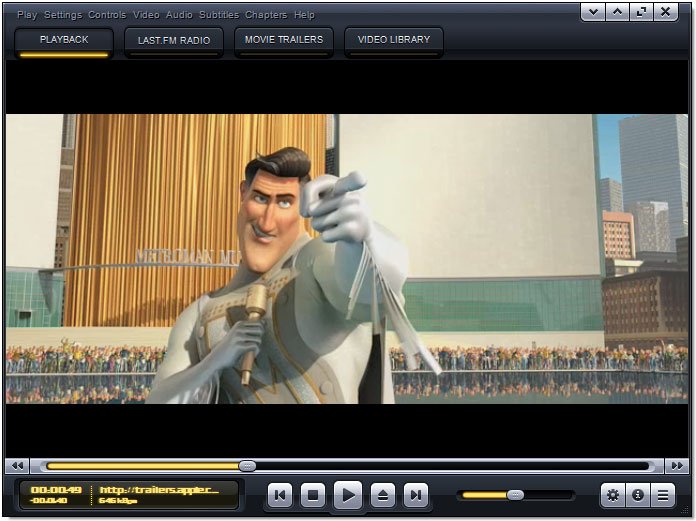This screenshot has height=521, width=696.
Task: Click the 646 kbps bitrate text
Action: [x=118, y=501]
